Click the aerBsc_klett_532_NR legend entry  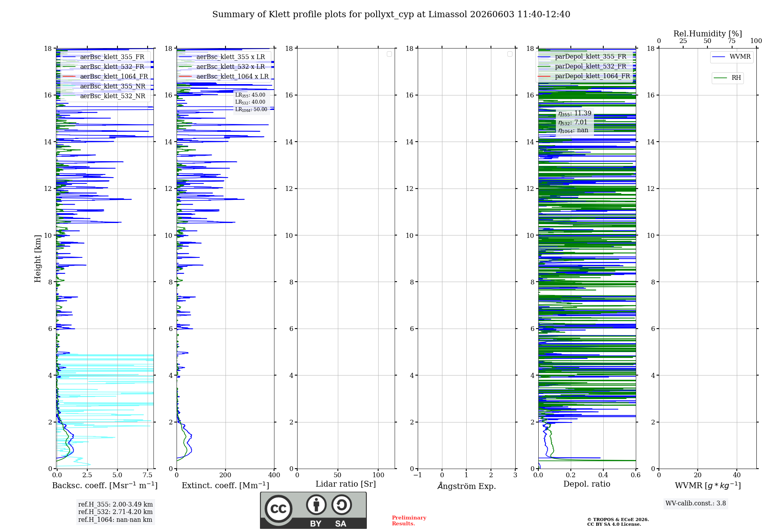point(105,96)
